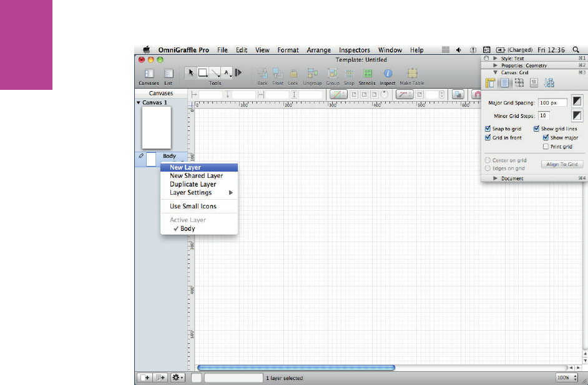
Task: Click the Align To Grid button
Action: coord(562,164)
